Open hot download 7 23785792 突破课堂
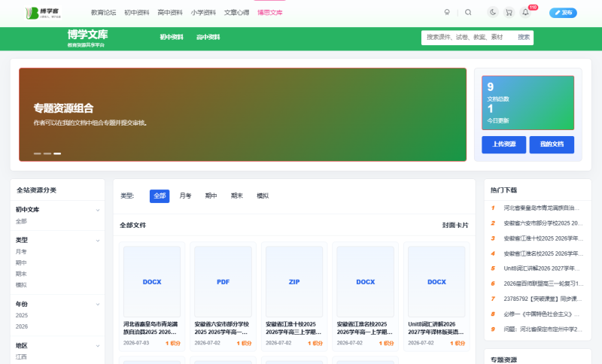Viewport: 602px width, 364px height. [x=541, y=299]
